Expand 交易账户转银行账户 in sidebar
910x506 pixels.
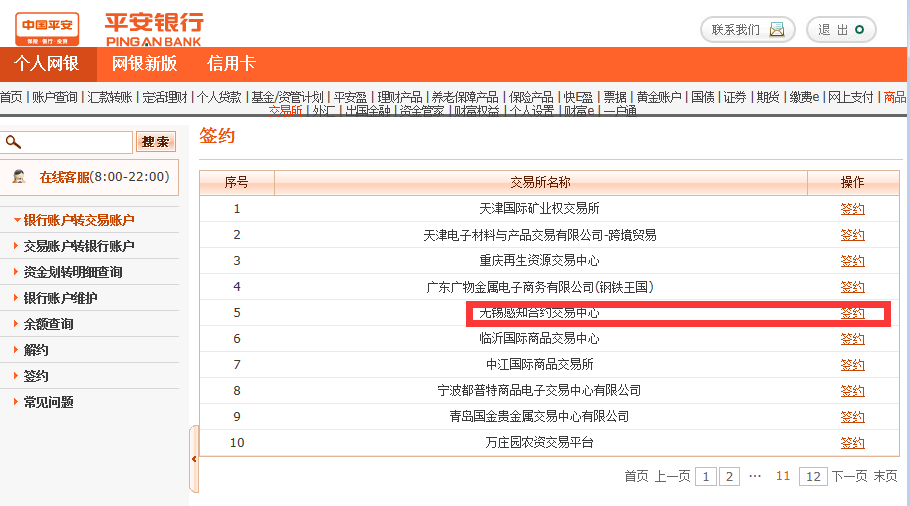pos(79,246)
